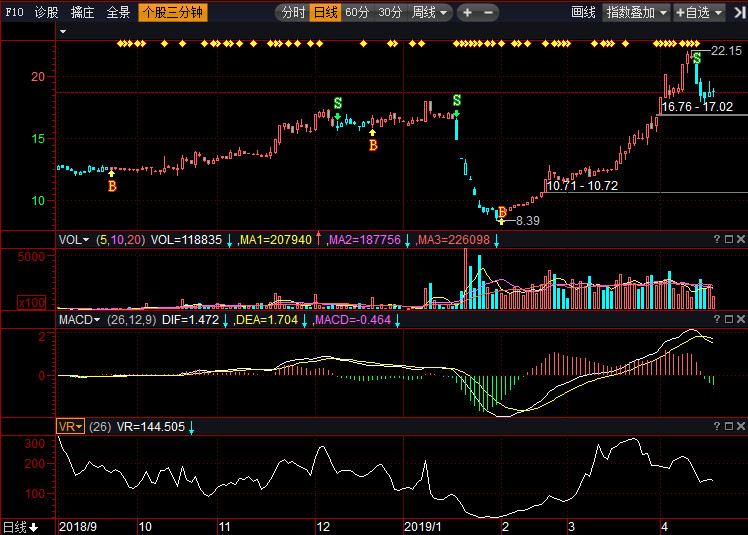Click the zoom out minus button

[488, 13]
